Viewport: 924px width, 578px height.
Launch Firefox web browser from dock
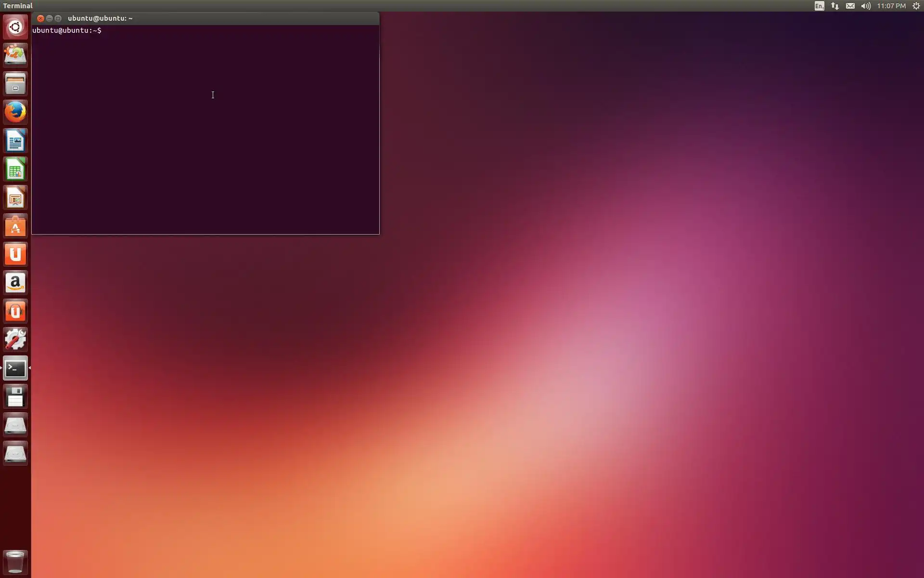(15, 112)
